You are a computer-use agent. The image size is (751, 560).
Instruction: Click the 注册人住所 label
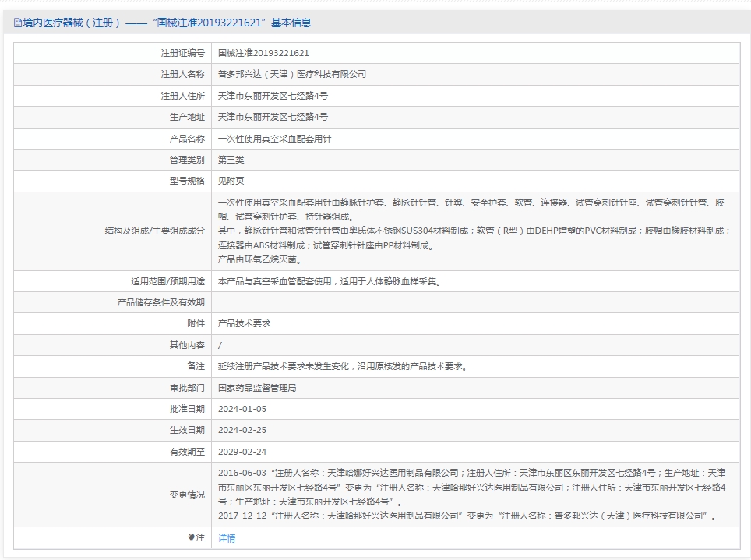pos(182,96)
